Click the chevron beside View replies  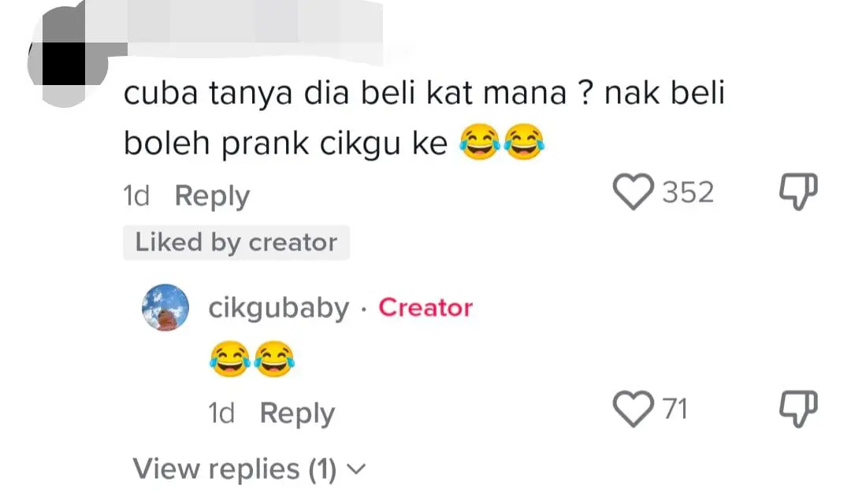click(357, 468)
